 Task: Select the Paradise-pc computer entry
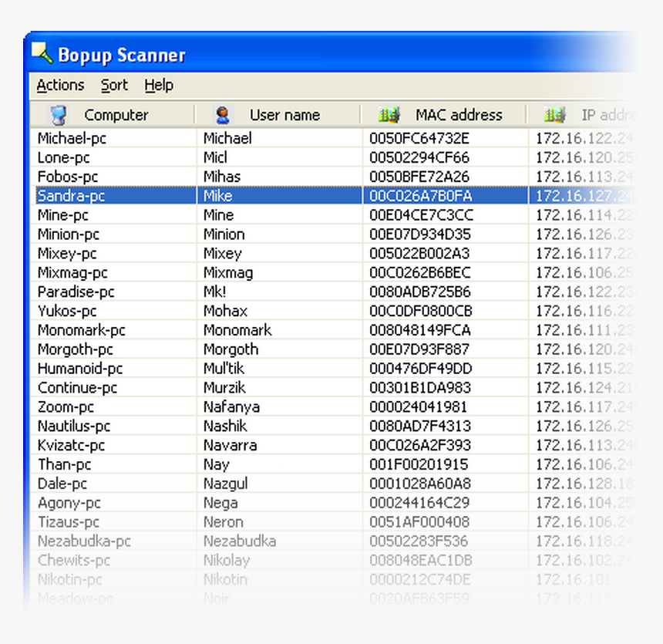coord(76,292)
